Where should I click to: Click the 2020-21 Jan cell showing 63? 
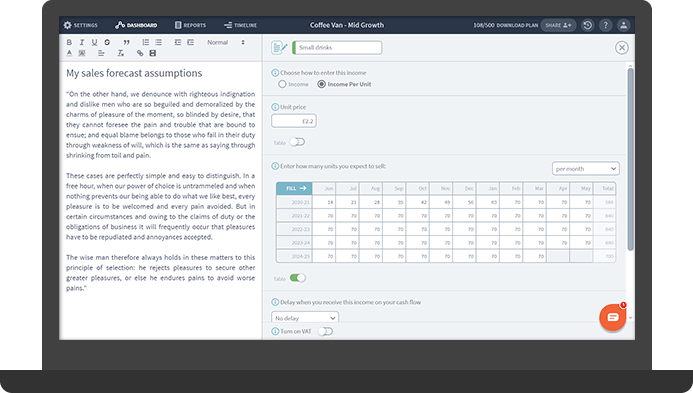[488, 202]
